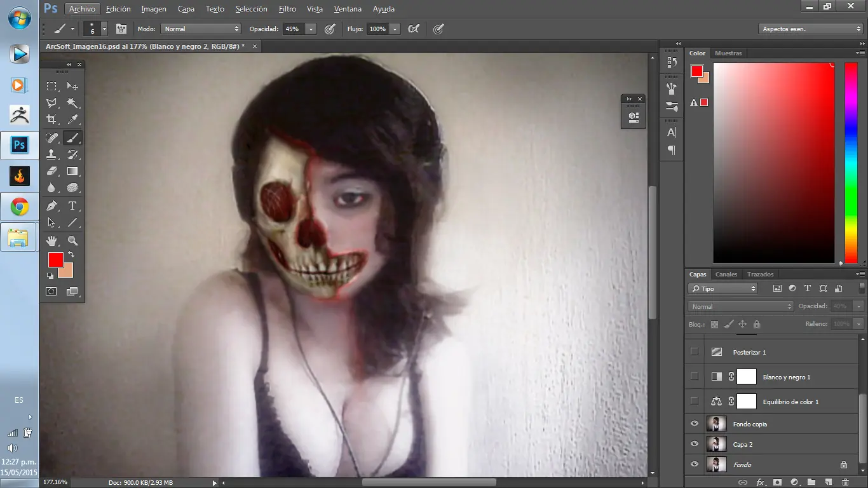Screen dimensions: 868x488
Task: Open the blend mode dropdown in Layers panel
Action: point(740,306)
